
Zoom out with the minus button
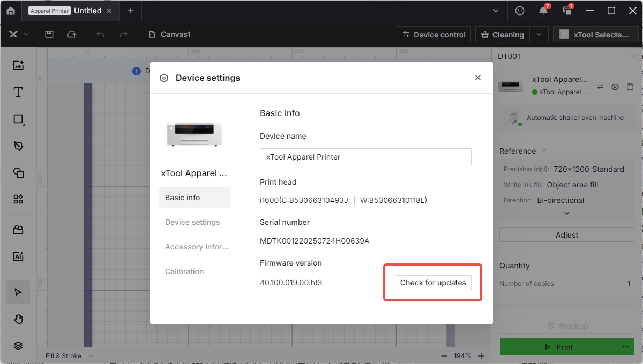444,356
